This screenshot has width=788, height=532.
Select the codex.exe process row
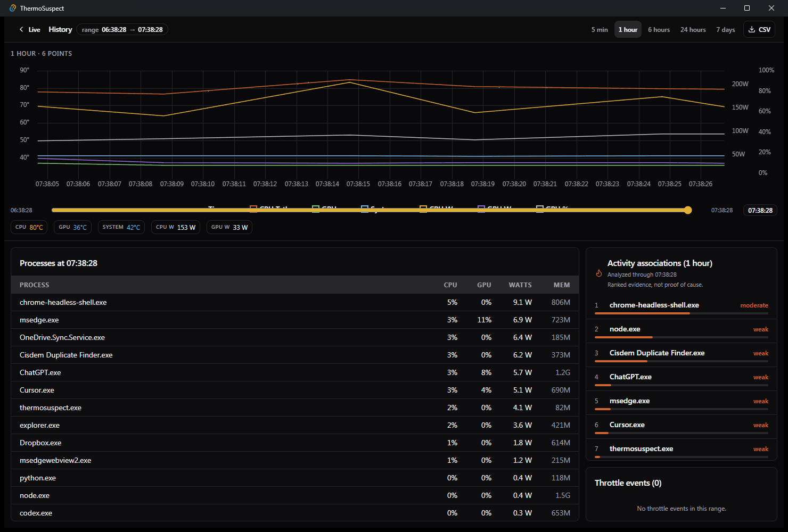[x=295, y=513]
